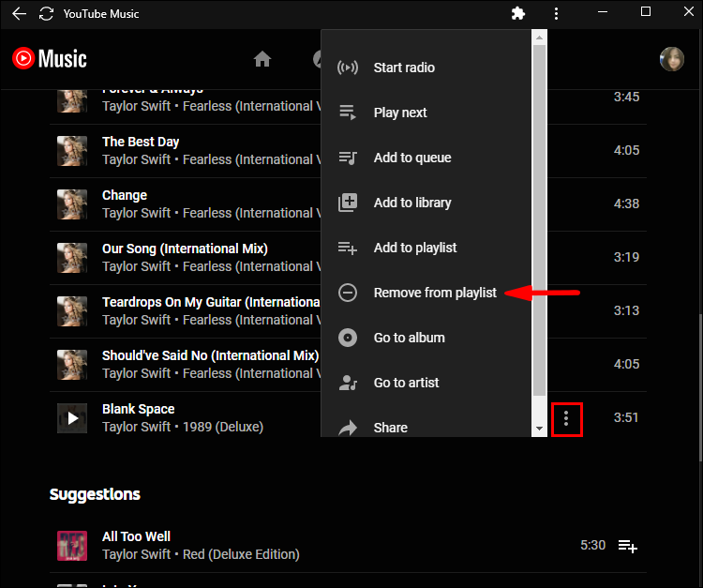703x588 pixels.
Task: Open the profile avatar menu
Action: (x=672, y=59)
